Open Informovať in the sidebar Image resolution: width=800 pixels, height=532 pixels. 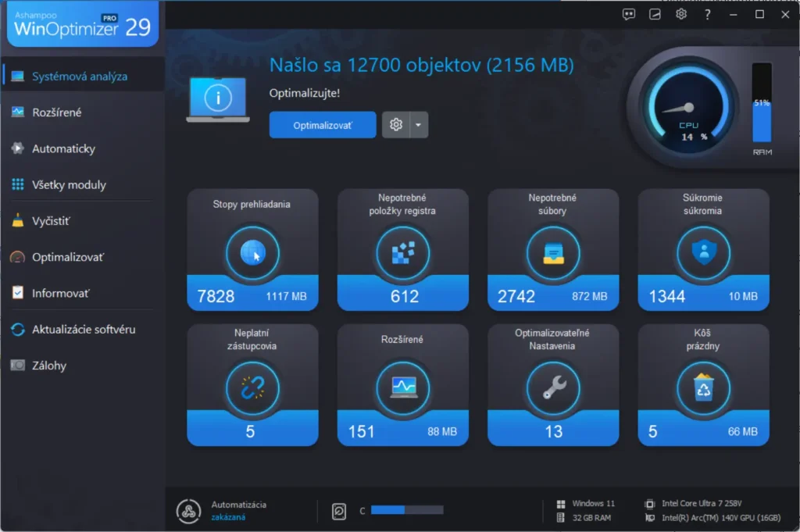tap(83, 293)
